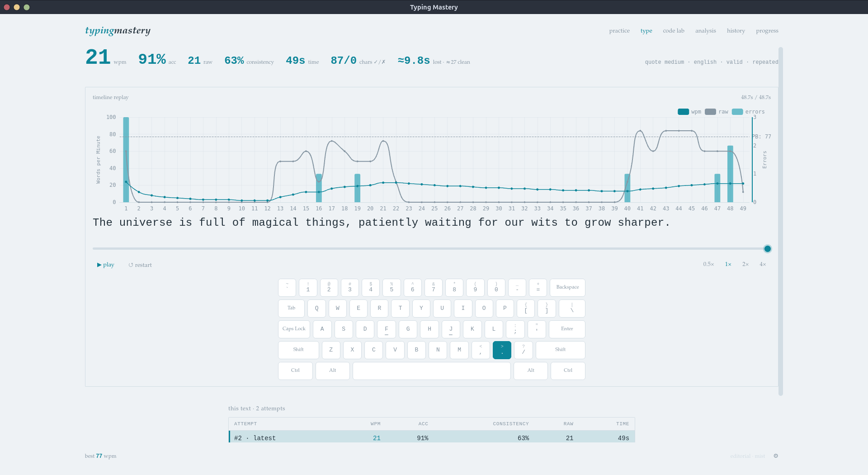The image size is (868, 475).
Task: Click the 63% consistency stat
Action: (x=249, y=61)
